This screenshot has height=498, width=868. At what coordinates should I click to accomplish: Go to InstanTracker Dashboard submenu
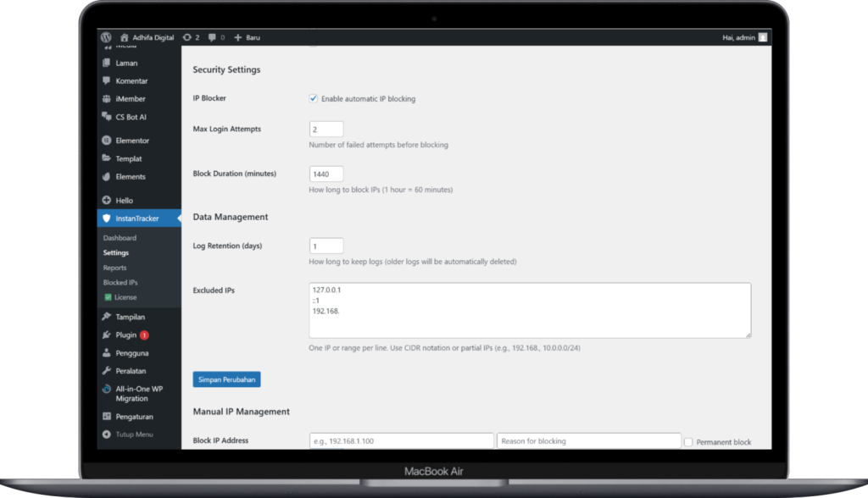click(x=120, y=238)
